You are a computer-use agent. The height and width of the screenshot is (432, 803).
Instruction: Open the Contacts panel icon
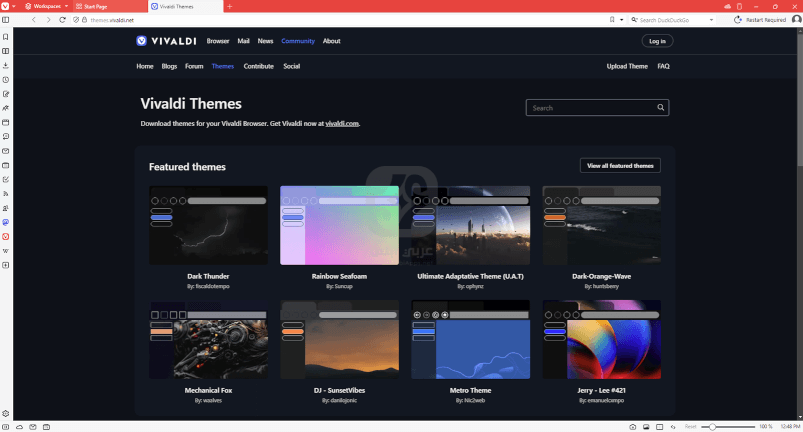click(x=6, y=208)
